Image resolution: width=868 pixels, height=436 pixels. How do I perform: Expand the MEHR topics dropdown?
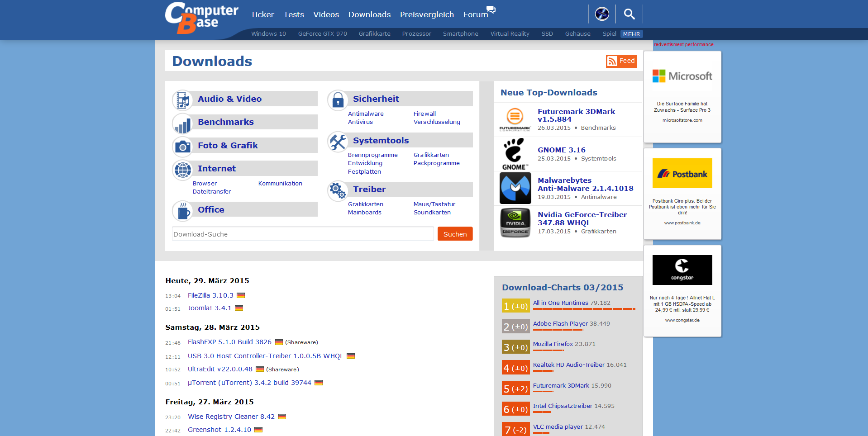click(x=631, y=34)
